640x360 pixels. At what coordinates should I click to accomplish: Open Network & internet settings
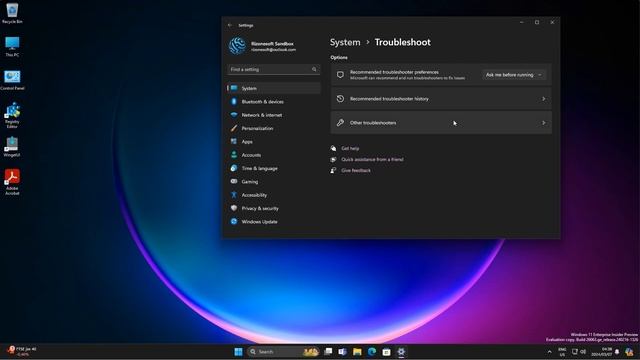click(261, 115)
